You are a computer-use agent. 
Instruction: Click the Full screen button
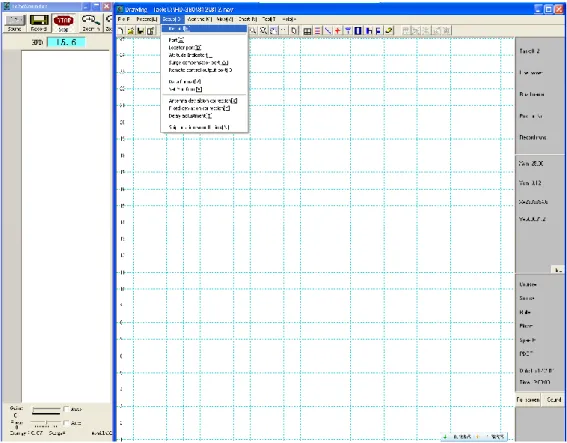[x=528, y=400]
